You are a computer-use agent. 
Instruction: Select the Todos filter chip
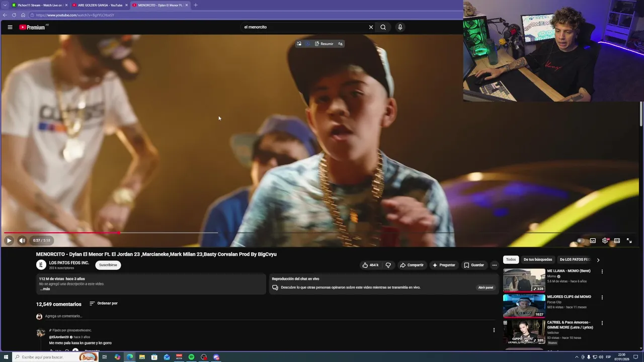pyautogui.click(x=511, y=259)
